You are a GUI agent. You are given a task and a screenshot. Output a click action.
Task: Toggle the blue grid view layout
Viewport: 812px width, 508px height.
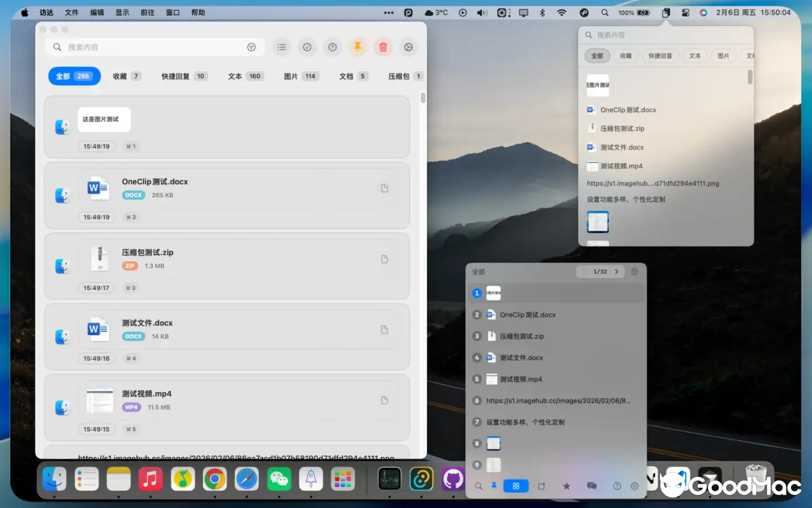(x=516, y=486)
